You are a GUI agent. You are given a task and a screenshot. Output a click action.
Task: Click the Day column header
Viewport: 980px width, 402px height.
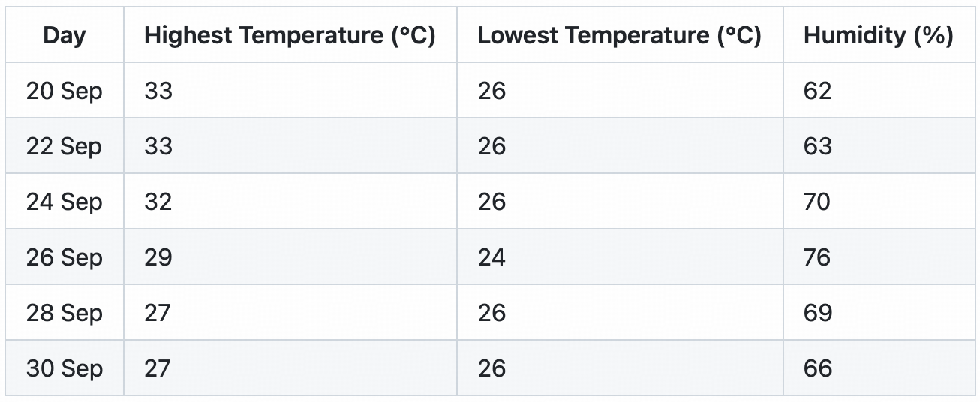[x=65, y=35]
